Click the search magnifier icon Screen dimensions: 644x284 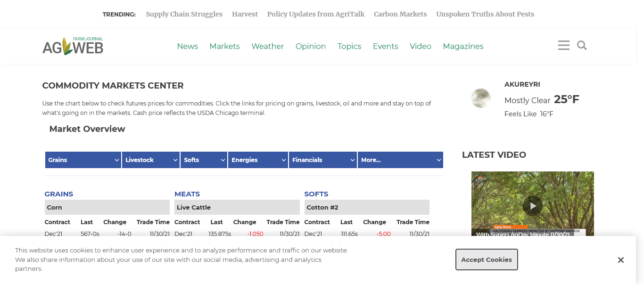point(582,45)
